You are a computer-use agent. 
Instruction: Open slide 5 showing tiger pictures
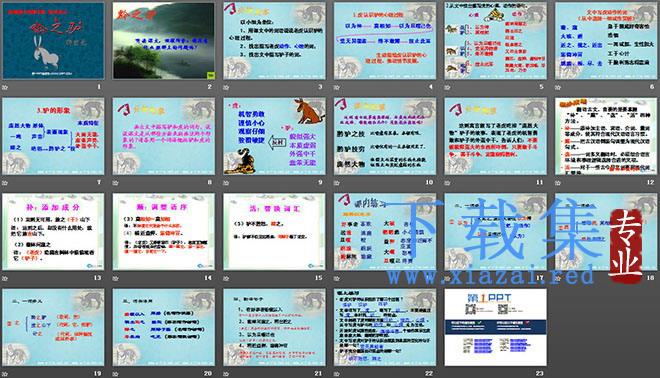[495, 41]
